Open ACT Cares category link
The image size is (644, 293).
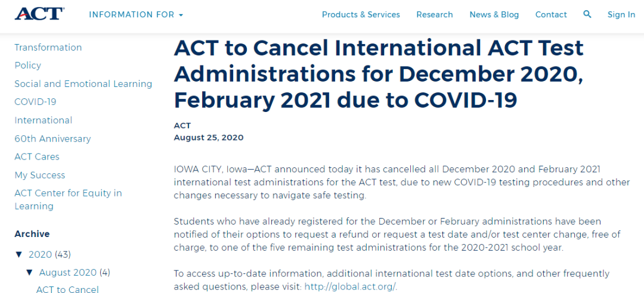[37, 157]
